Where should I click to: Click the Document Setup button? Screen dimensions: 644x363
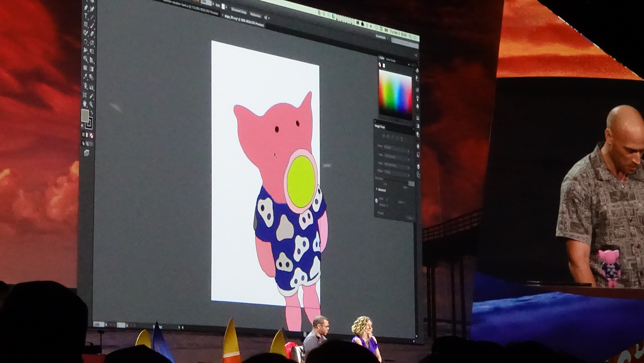pos(239,12)
